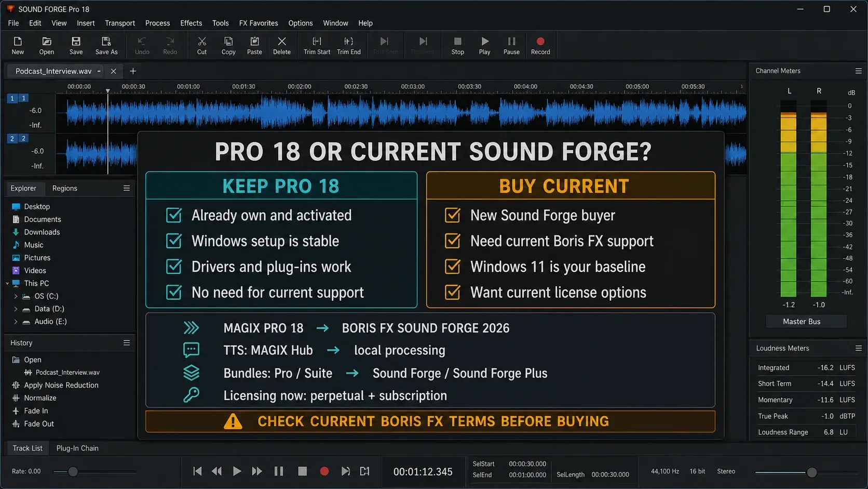This screenshot has width=868, height=489.
Task: Add a new tab with the plus button
Action: tap(133, 71)
